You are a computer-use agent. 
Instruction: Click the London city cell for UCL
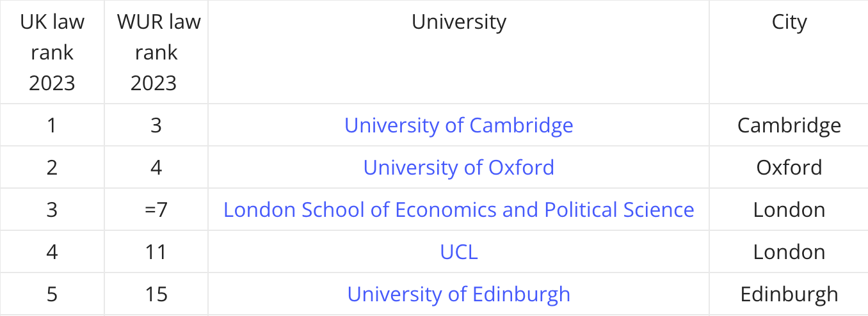(789, 252)
